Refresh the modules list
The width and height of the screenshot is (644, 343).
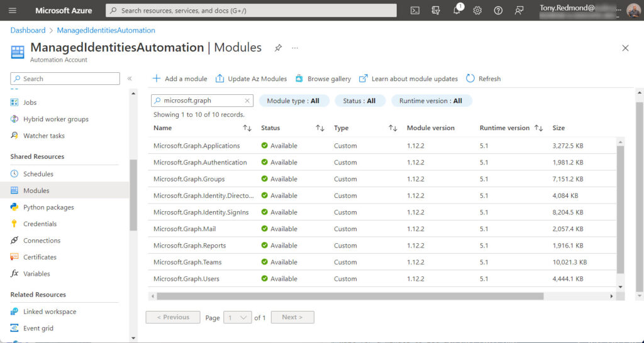pyautogui.click(x=484, y=79)
